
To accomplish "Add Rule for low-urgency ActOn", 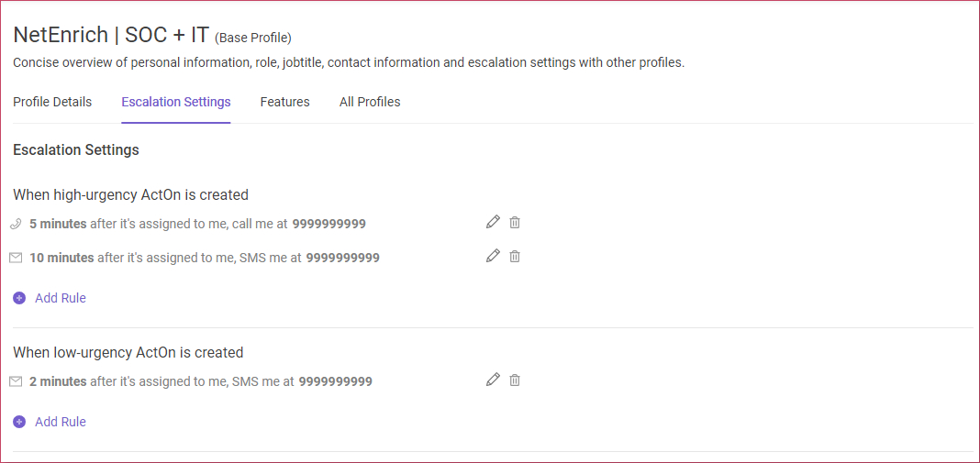I will [x=61, y=422].
